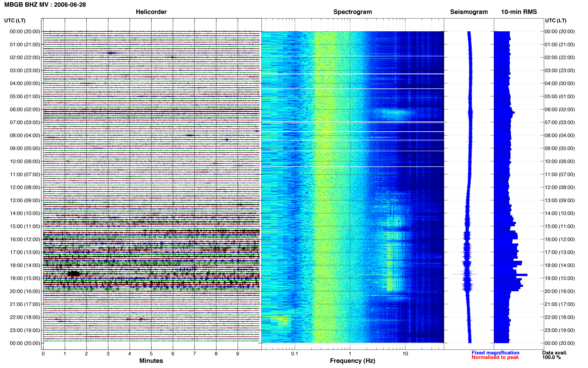The image size is (588, 368).
Task: Click the 'Data avail.' label
Action: point(555,353)
